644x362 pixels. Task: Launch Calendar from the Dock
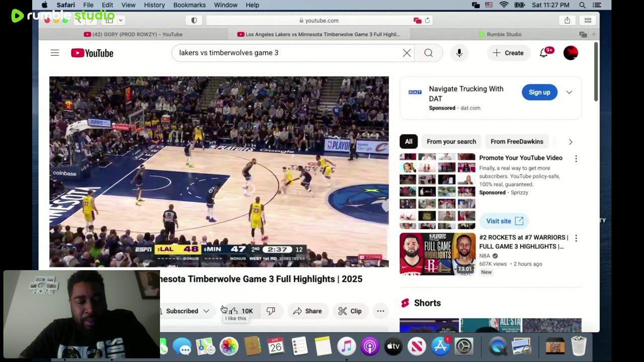pyautogui.click(x=276, y=347)
